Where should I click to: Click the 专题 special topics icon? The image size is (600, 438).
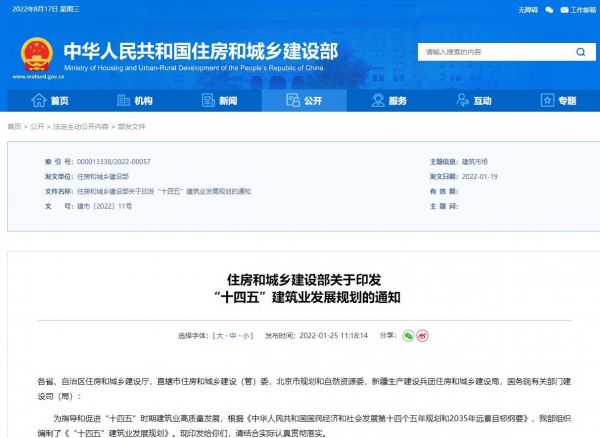click(546, 101)
